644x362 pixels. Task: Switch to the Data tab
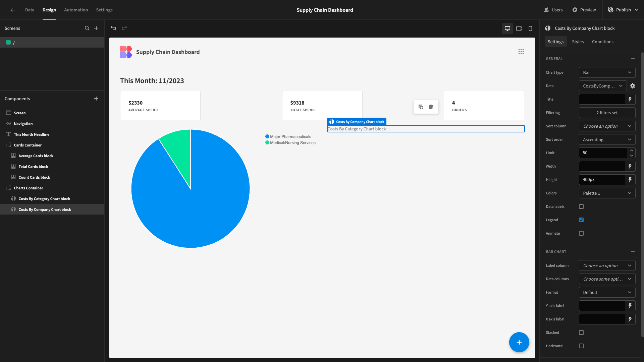click(x=30, y=10)
